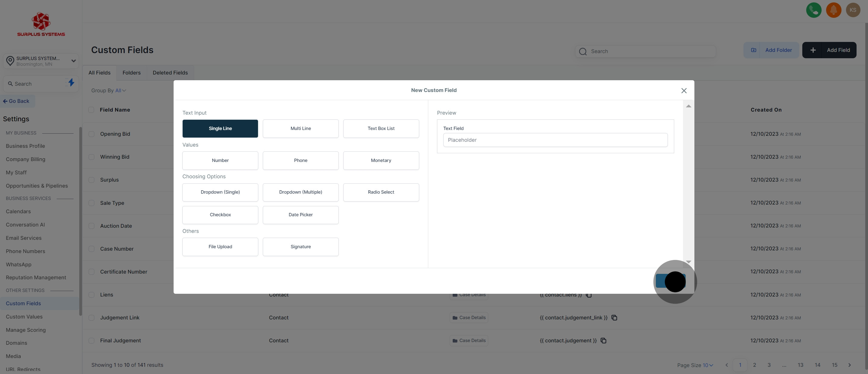This screenshot has height=374, width=868.
Task: Select the Dropdown (Single) field type
Action: (220, 192)
